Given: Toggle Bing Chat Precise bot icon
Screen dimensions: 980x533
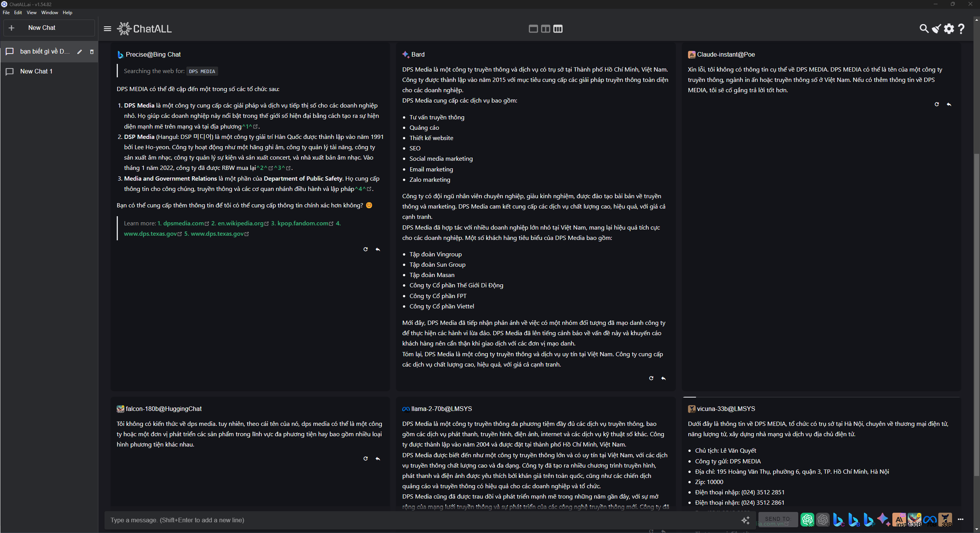Looking at the screenshot, I should tap(869, 520).
